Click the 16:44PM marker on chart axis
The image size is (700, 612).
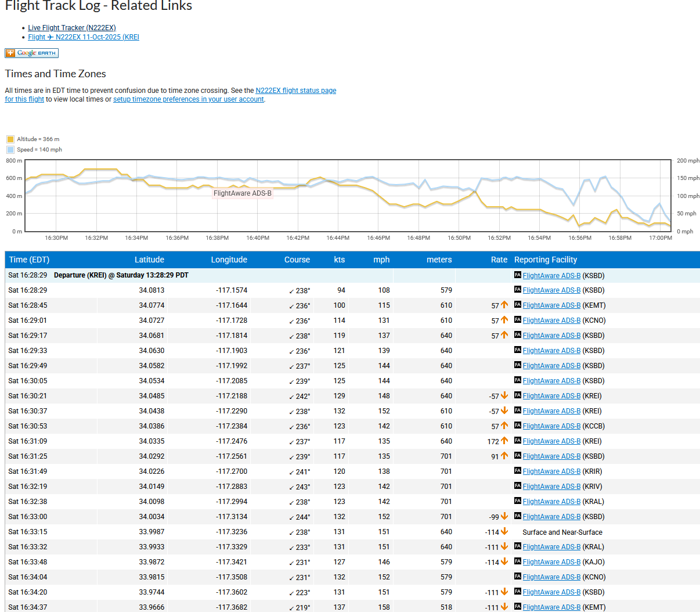tap(338, 237)
